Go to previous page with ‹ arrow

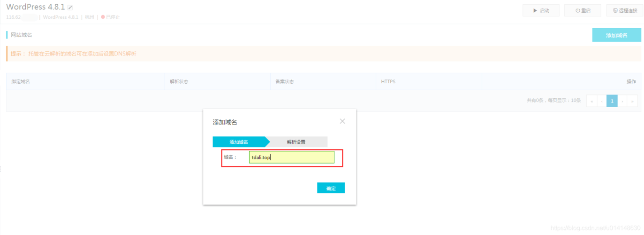click(x=601, y=101)
